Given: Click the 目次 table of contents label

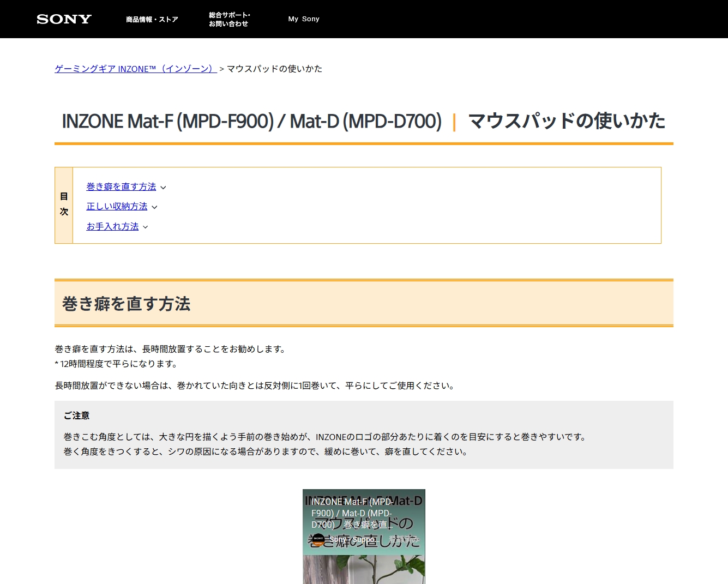Looking at the screenshot, I should 64,204.
